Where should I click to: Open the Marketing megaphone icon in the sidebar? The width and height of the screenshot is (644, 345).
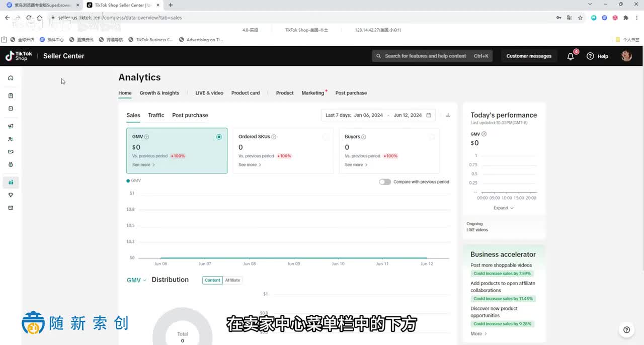(x=11, y=126)
